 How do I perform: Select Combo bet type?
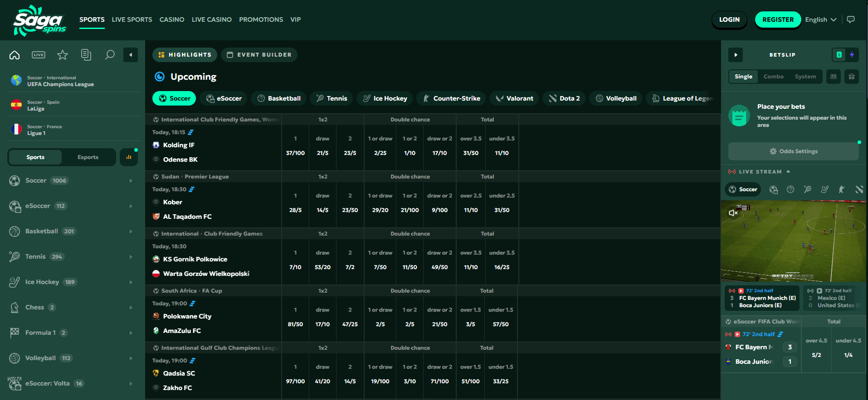773,77
